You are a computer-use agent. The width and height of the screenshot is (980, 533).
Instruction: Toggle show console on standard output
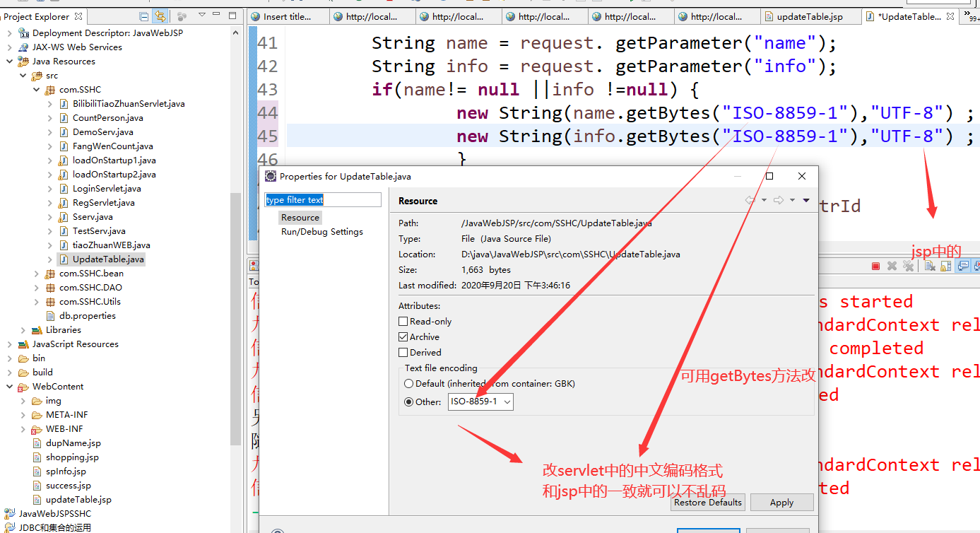tap(962, 266)
